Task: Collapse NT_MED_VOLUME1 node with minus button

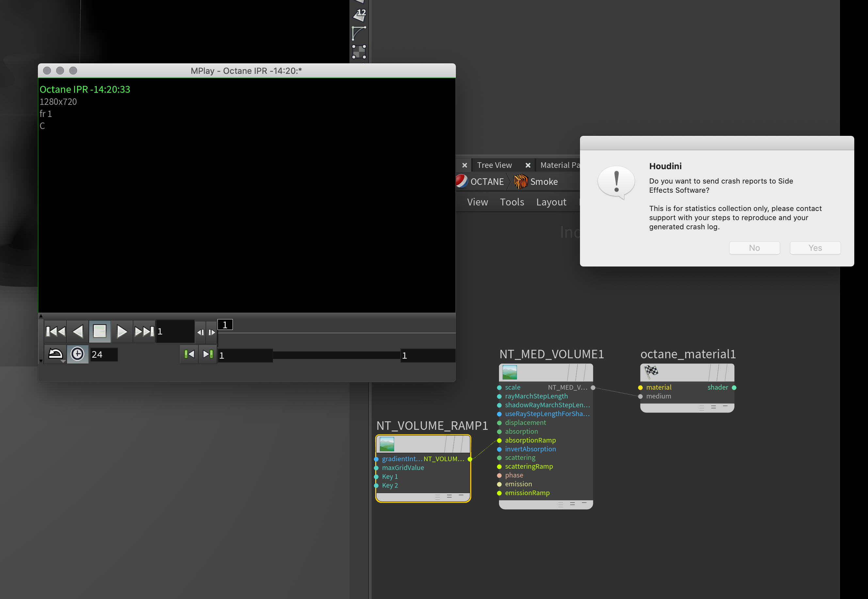Action: coord(584,503)
